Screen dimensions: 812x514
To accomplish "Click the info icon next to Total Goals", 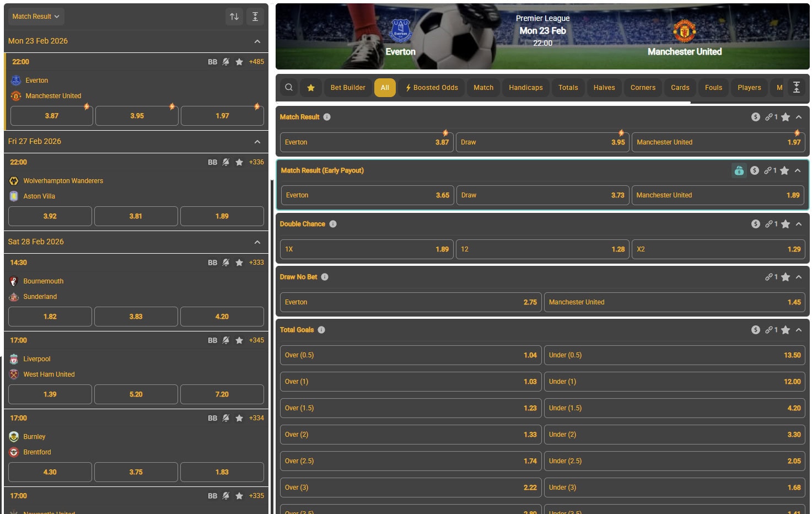I will pos(321,330).
